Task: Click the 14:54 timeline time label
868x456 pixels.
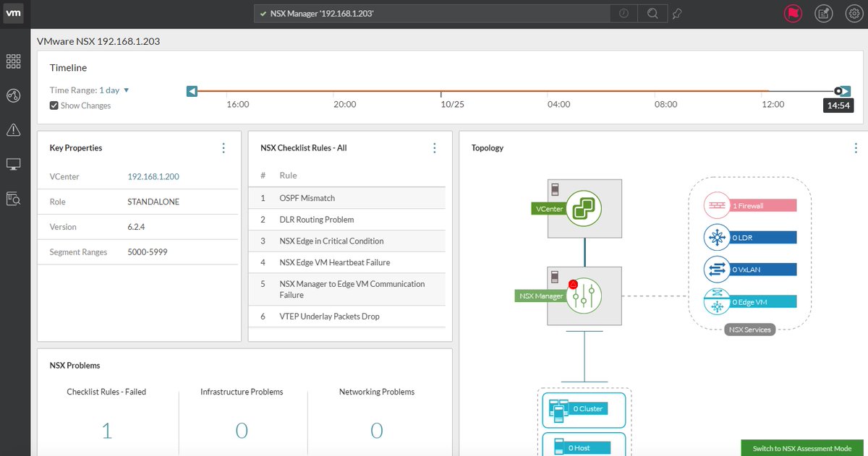Action: click(838, 106)
